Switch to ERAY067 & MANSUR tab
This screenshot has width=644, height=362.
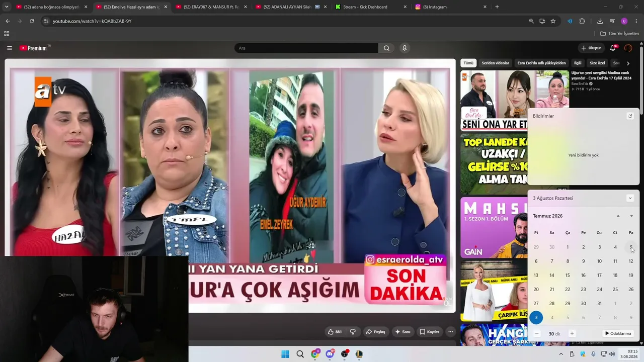point(211,7)
